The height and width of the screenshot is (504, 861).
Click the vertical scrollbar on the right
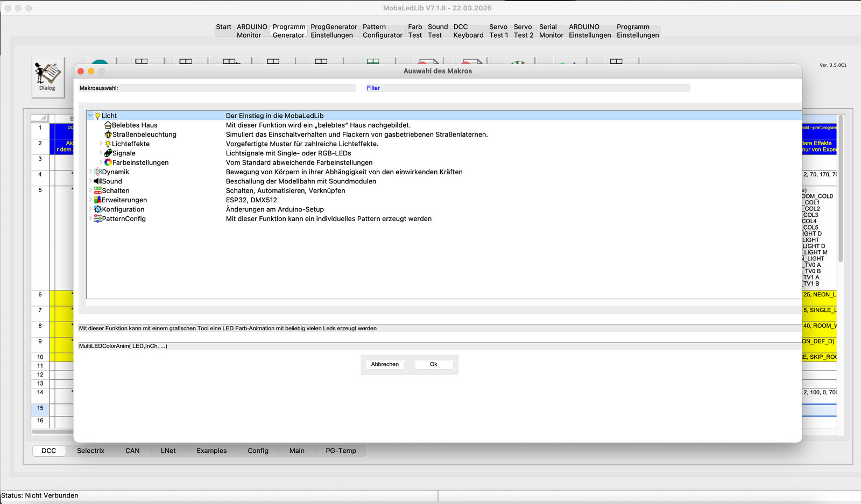click(841, 188)
